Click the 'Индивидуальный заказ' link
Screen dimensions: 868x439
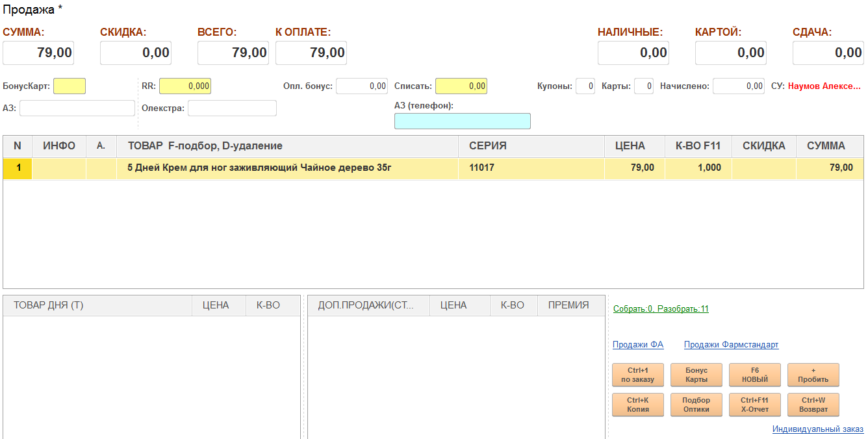click(817, 429)
